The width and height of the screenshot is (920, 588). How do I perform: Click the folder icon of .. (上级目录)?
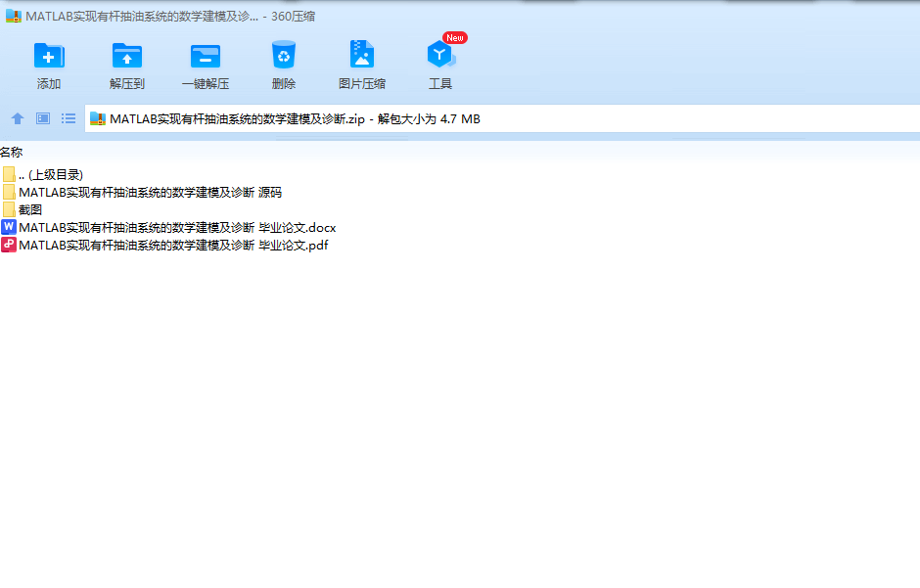pyautogui.click(x=9, y=175)
